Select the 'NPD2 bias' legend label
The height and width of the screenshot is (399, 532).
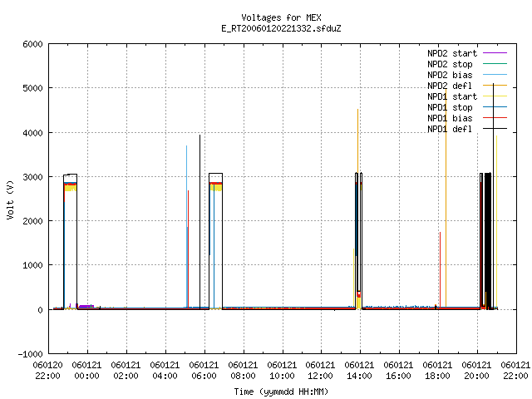tap(450, 75)
